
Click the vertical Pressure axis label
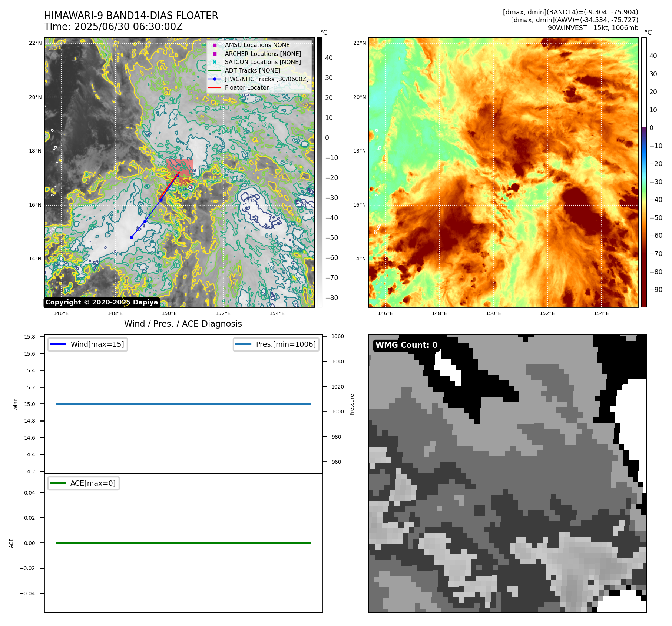[352, 404]
